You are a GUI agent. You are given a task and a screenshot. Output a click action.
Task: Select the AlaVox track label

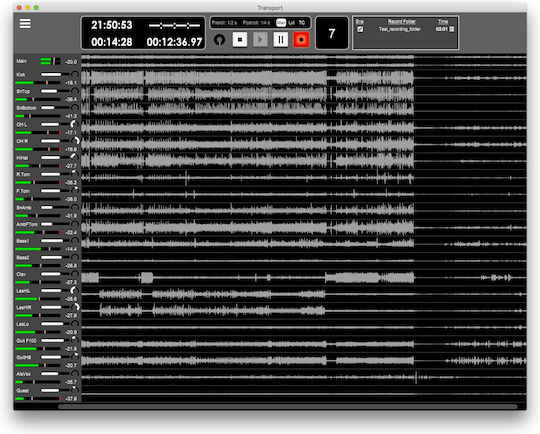click(23, 374)
